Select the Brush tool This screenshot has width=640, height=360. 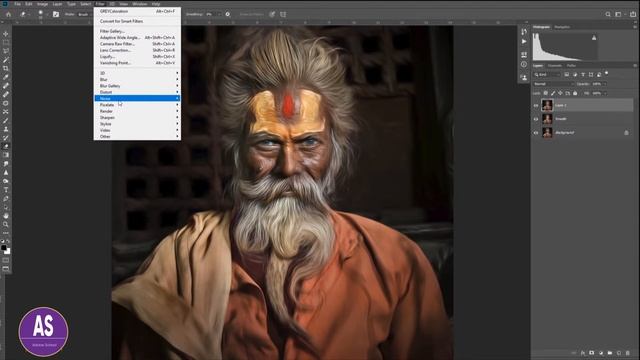coord(6,120)
